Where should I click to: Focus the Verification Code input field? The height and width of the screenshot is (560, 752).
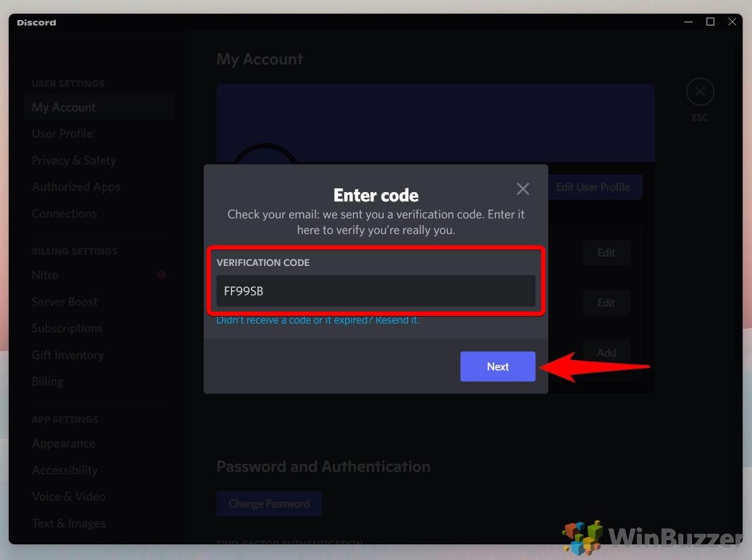coord(376,291)
